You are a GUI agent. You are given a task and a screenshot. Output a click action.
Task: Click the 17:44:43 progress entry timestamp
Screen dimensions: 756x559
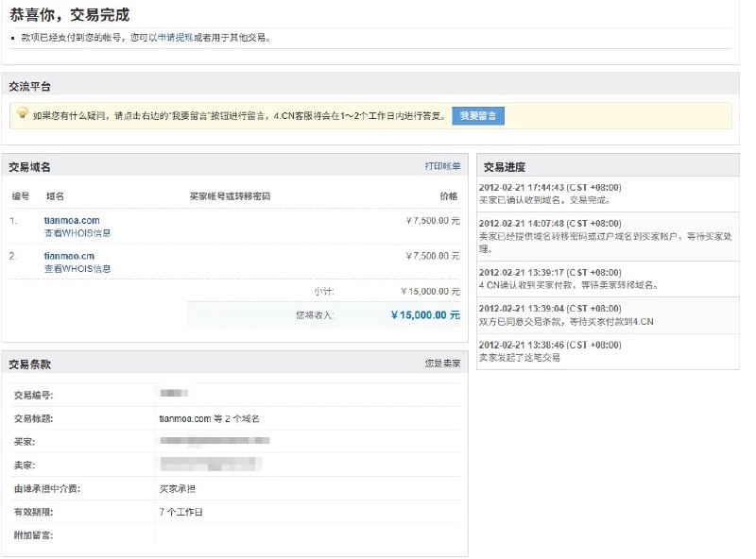pos(550,188)
